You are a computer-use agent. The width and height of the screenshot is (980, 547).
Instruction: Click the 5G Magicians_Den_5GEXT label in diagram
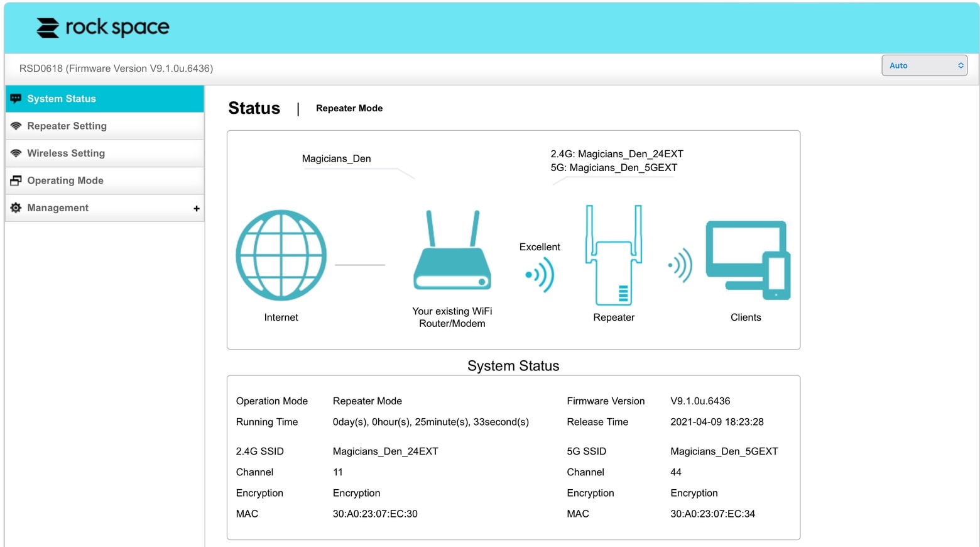(x=614, y=168)
